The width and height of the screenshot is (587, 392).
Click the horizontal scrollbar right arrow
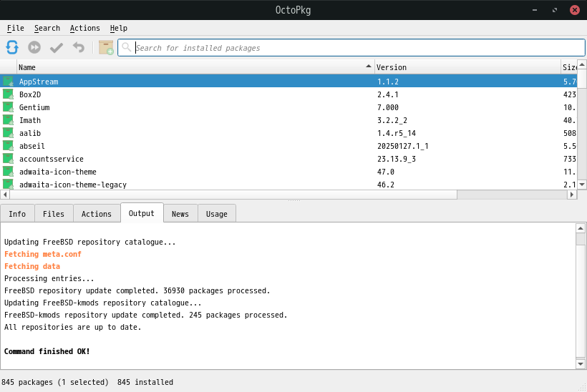pyautogui.click(x=572, y=195)
